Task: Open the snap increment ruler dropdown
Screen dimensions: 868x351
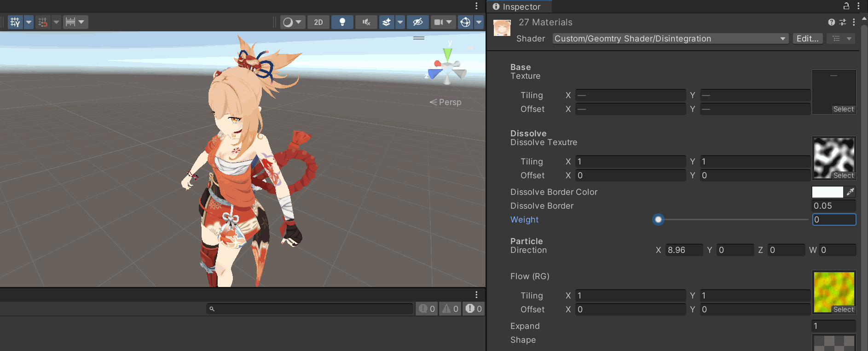Action: click(75, 22)
